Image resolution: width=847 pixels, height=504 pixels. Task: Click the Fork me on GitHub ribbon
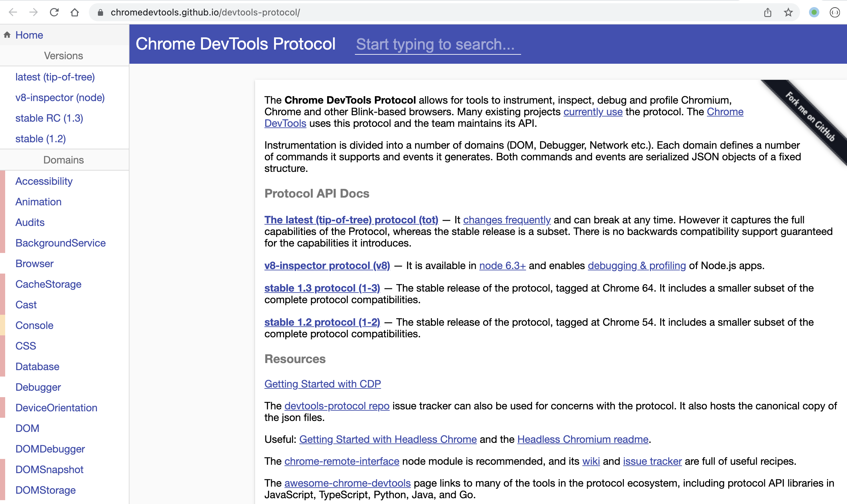(810, 117)
